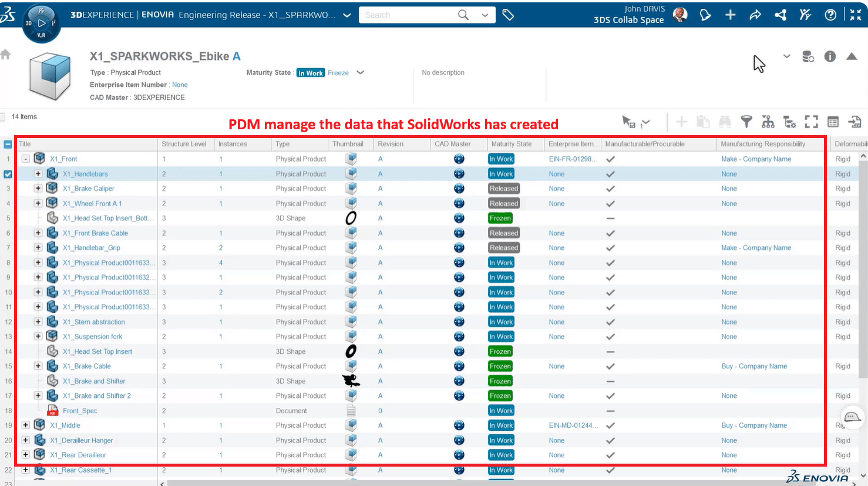The height and width of the screenshot is (486, 868).
Task: Click the tag icon next to search
Action: pos(509,15)
